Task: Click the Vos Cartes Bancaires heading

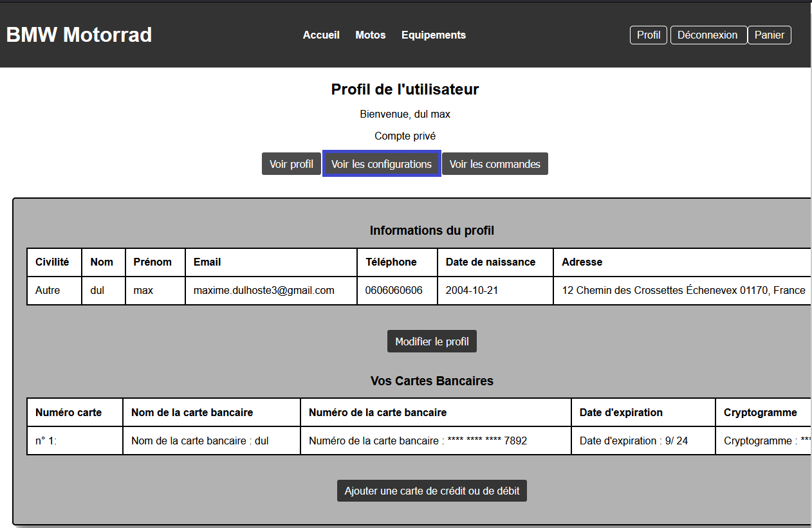Action: pyautogui.click(x=432, y=381)
